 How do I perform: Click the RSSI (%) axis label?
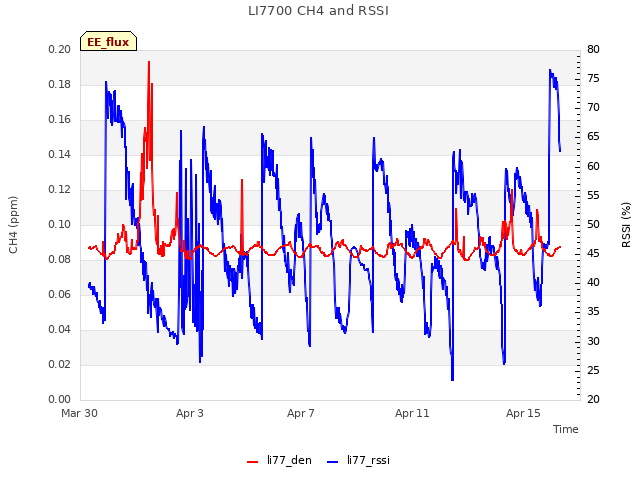point(626,225)
